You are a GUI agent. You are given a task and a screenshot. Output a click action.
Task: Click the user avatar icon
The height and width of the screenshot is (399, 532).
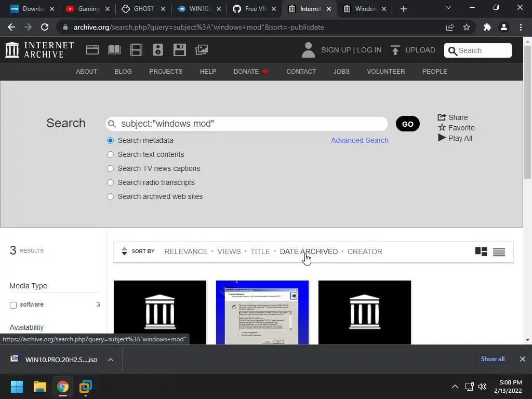point(308,50)
